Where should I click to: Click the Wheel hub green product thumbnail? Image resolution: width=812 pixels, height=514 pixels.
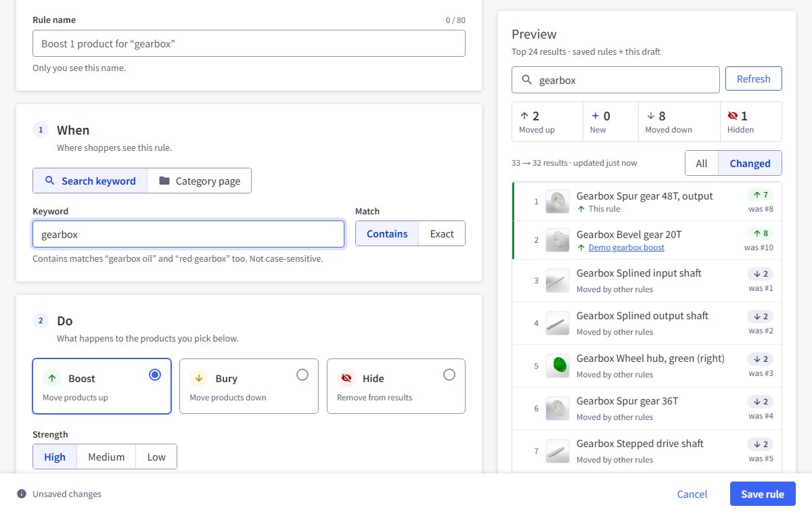click(558, 366)
